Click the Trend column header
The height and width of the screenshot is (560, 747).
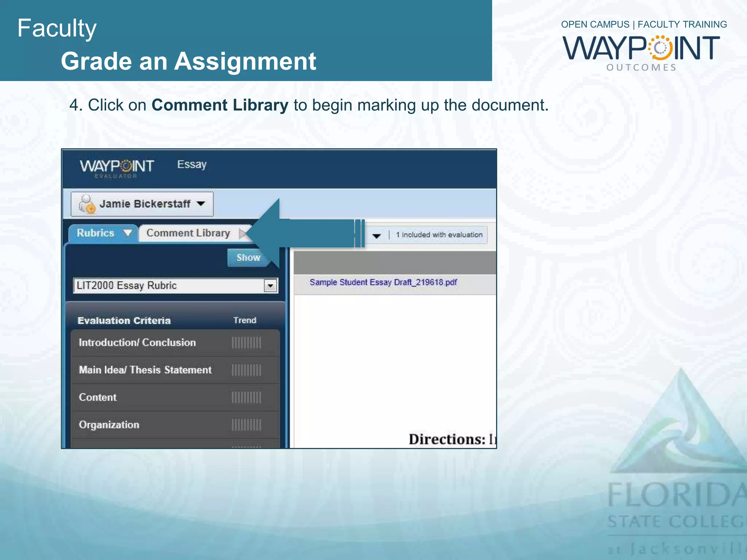point(245,320)
